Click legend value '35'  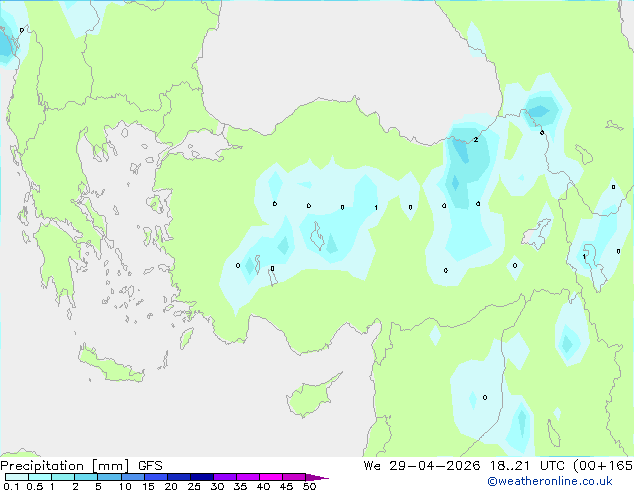click(x=240, y=486)
